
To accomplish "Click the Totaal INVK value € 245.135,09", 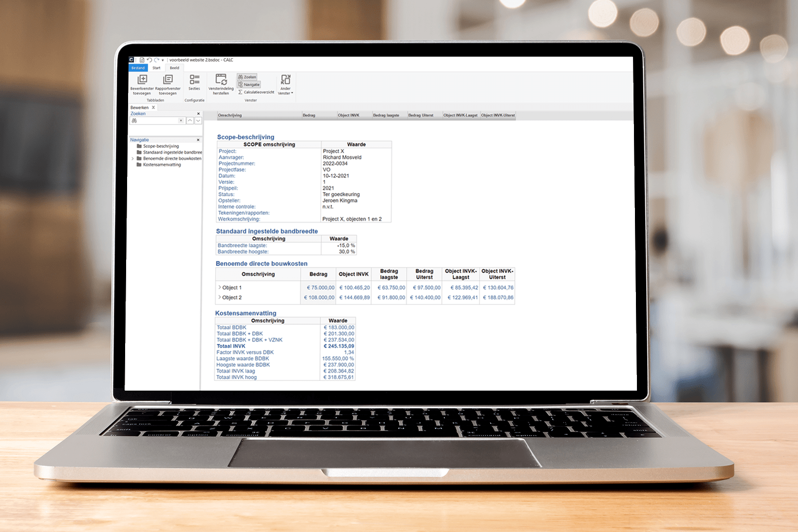I will [x=339, y=346].
